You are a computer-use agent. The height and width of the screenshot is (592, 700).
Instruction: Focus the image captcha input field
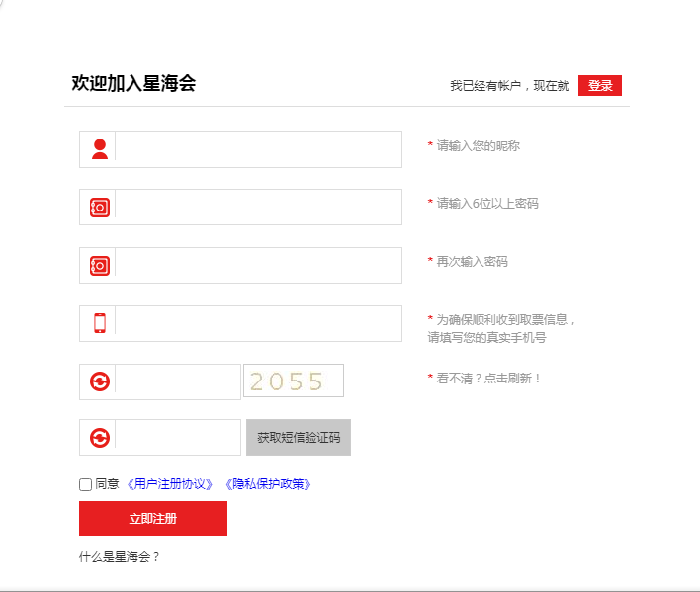(x=178, y=381)
